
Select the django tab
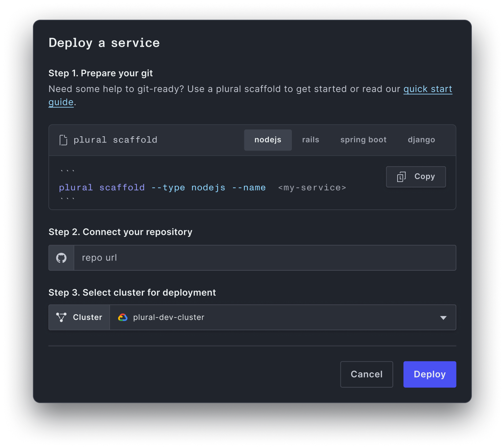click(x=421, y=140)
